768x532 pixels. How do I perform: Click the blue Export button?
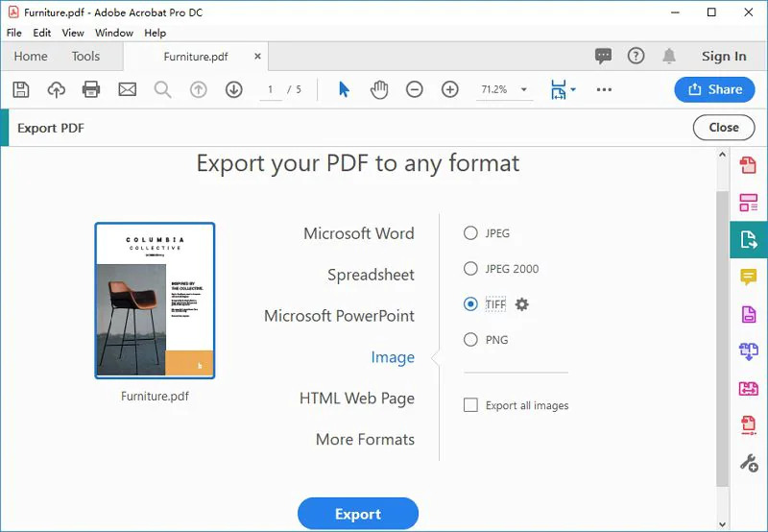click(358, 514)
